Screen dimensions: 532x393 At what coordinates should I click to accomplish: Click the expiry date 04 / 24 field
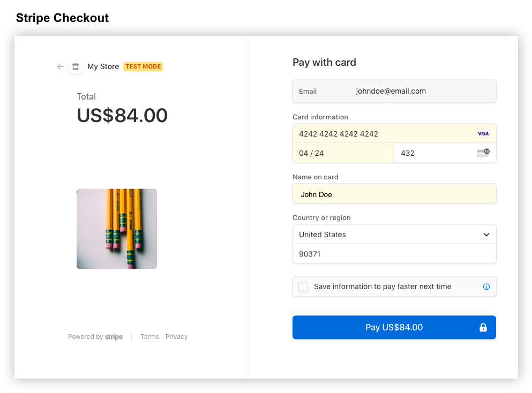tap(343, 153)
